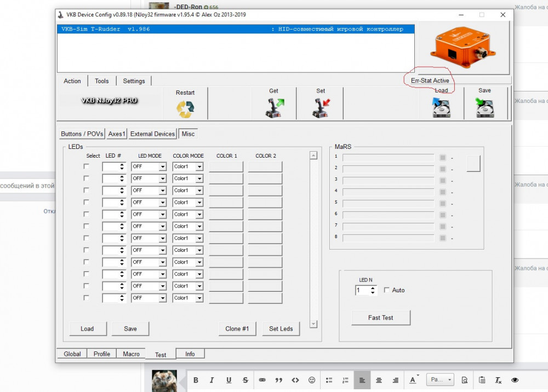Check the Select box in last LED row
This screenshot has height=392, width=548.
pos(86,298)
